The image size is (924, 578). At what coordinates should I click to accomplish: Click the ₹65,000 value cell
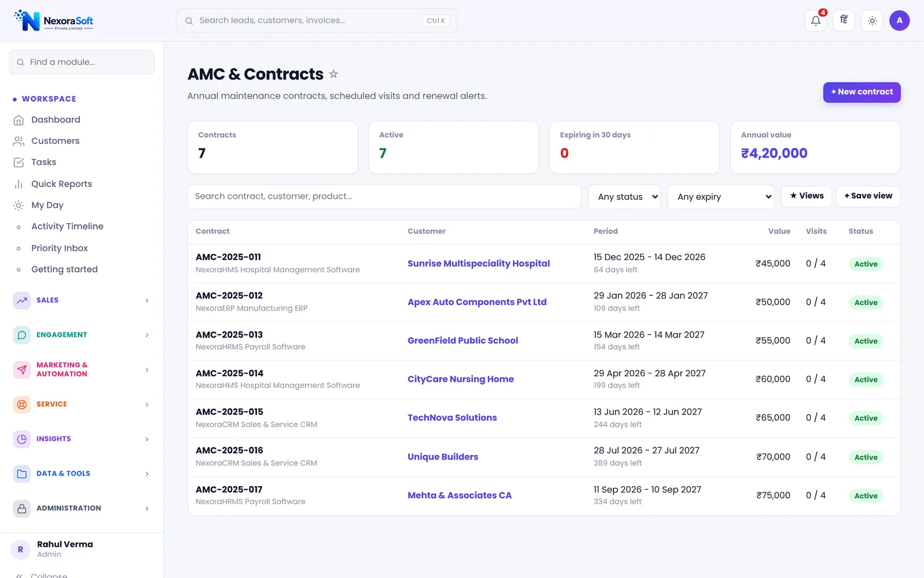click(773, 418)
